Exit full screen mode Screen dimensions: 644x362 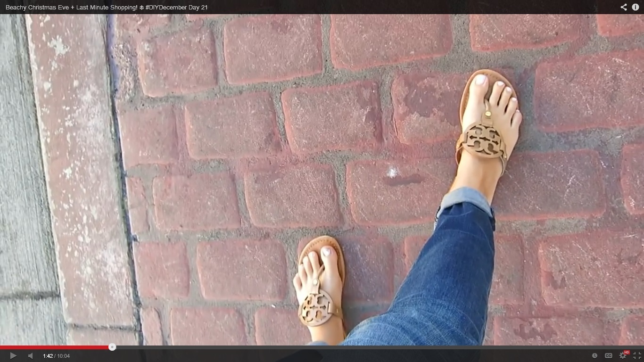(637, 356)
